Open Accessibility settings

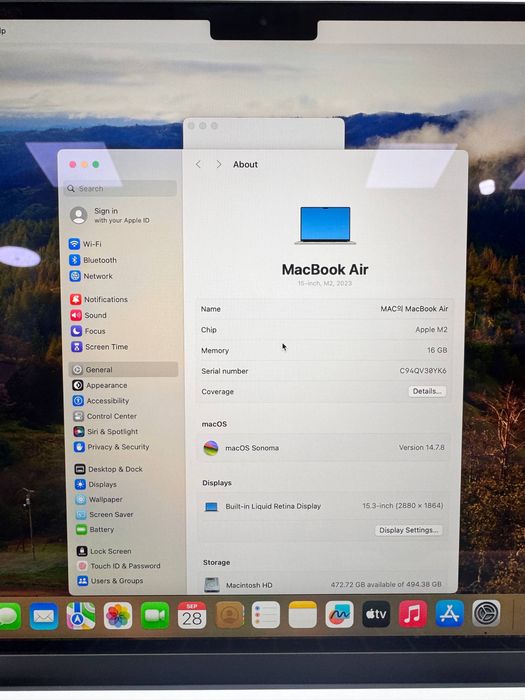101,400
